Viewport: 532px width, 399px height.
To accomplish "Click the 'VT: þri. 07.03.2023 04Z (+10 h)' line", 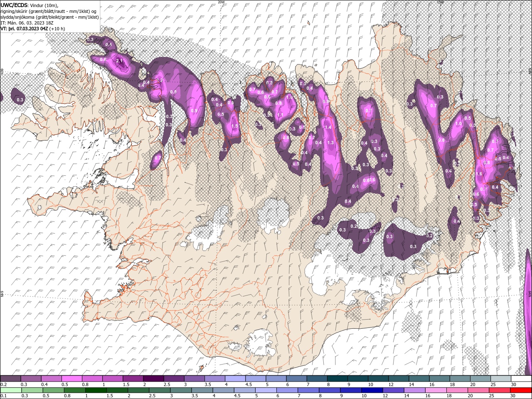I will (33, 29).
